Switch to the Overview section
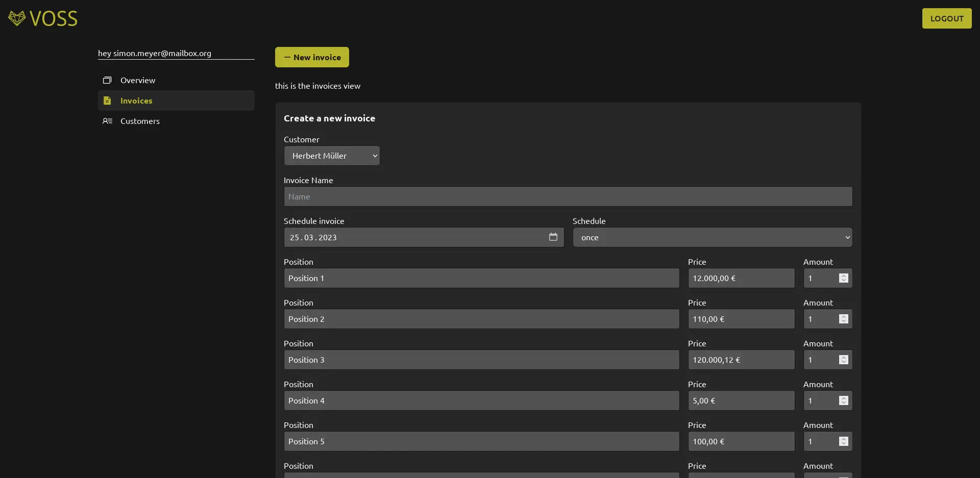The width and height of the screenshot is (980, 478). point(138,80)
